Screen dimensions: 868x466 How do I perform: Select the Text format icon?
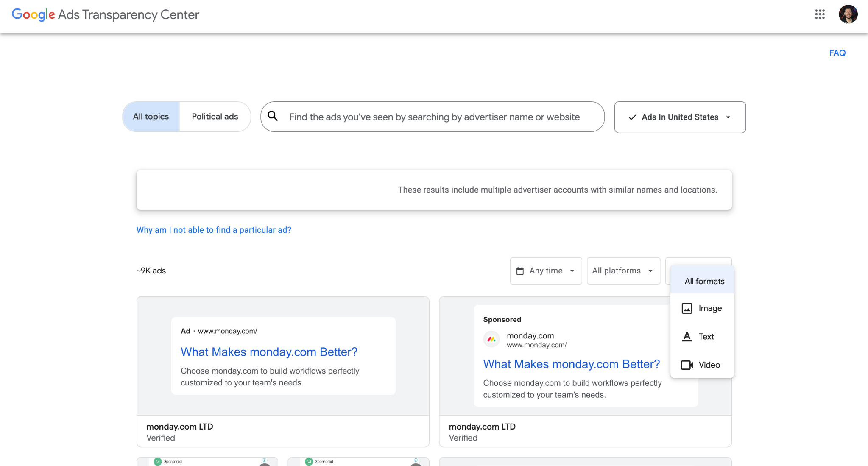(x=687, y=336)
